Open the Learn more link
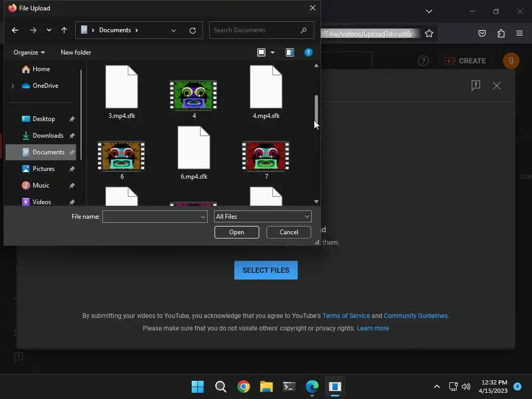Image resolution: width=532 pixels, height=399 pixels. [373, 328]
